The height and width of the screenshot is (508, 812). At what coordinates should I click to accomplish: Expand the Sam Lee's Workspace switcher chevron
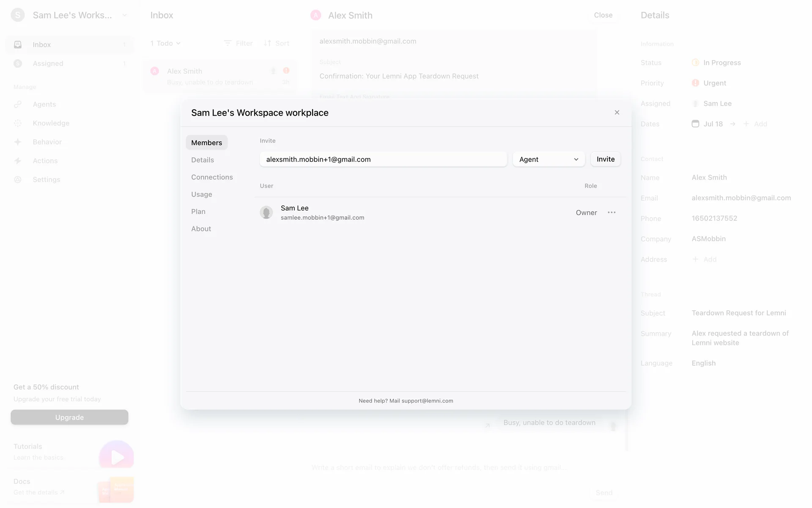coord(125,15)
